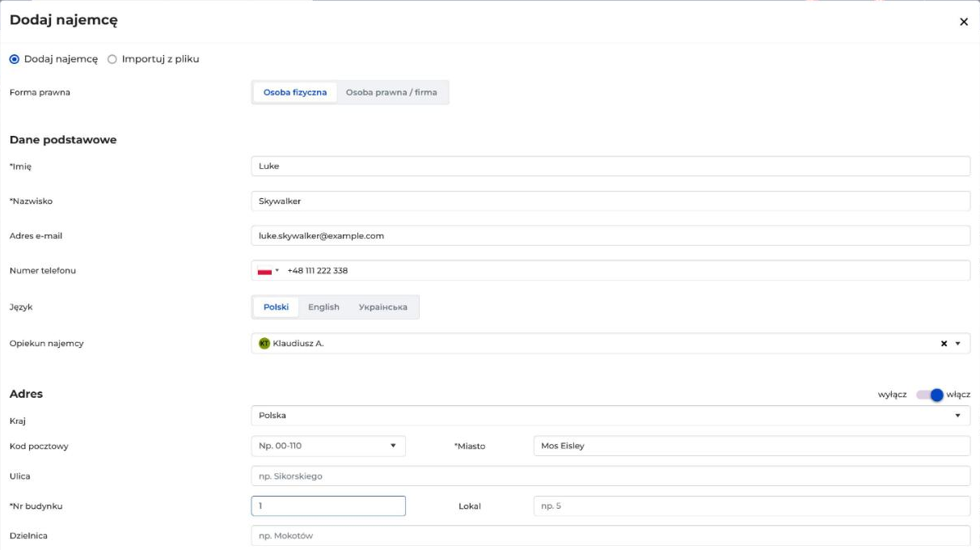Focus the Imię field containing Luke

[610, 166]
